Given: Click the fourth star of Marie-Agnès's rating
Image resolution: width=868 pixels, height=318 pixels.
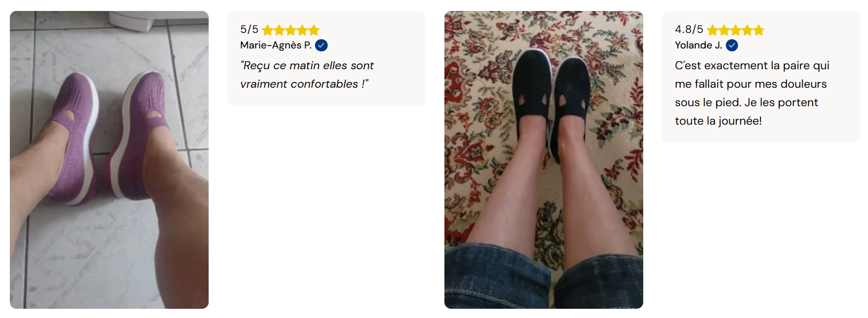Looking at the screenshot, I should (302, 30).
